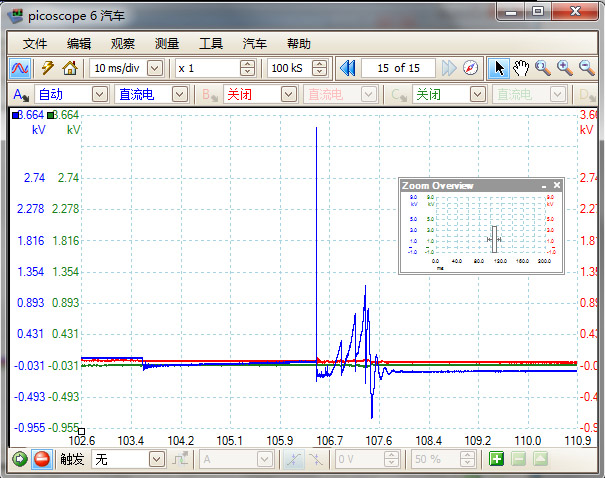Open the 汽车 menu
605x478 pixels.
(x=255, y=44)
